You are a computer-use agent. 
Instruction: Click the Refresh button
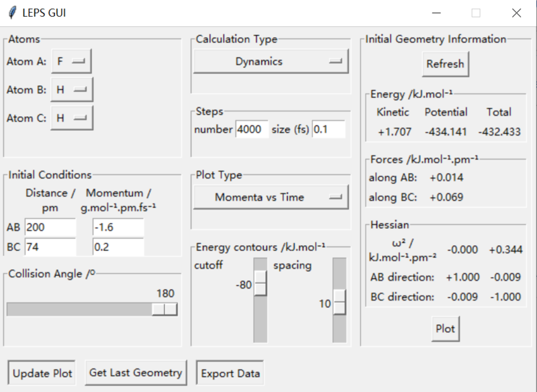(x=445, y=64)
